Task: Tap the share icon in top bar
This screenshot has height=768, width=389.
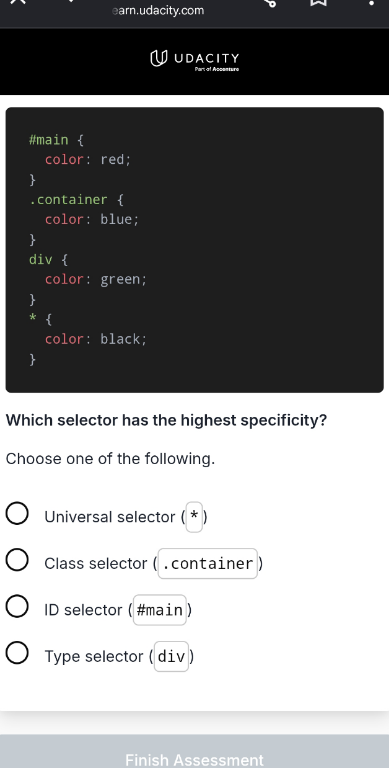Action: [x=269, y=2]
